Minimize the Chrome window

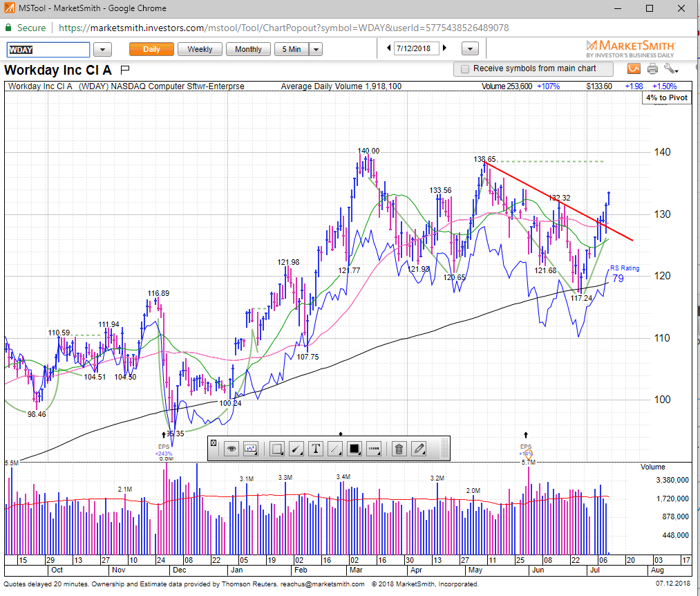point(618,8)
